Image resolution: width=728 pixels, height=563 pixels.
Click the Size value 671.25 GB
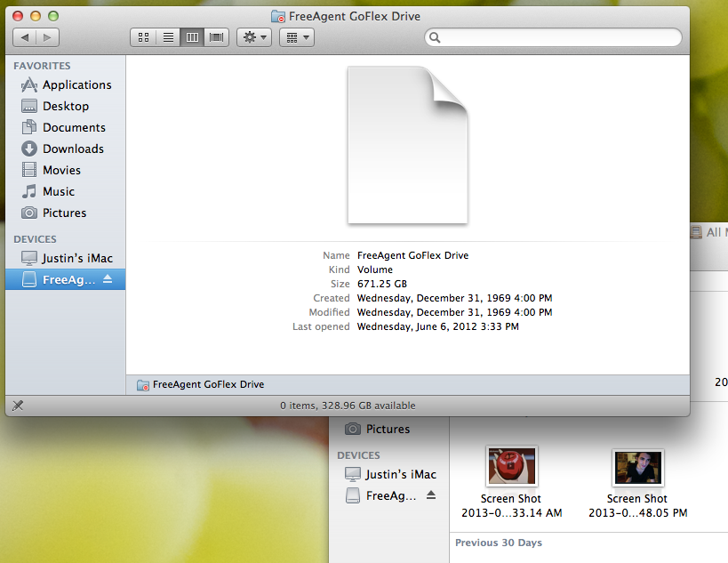[x=382, y=284]
